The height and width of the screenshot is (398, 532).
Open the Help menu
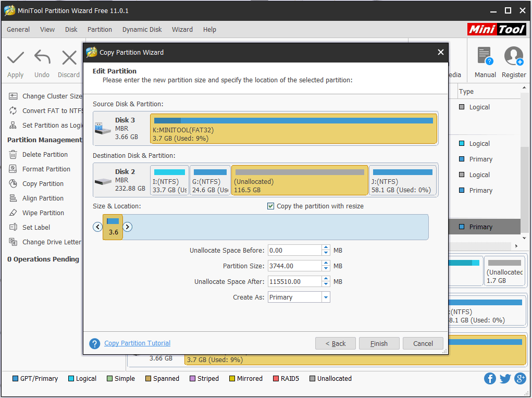pos(209,30)
